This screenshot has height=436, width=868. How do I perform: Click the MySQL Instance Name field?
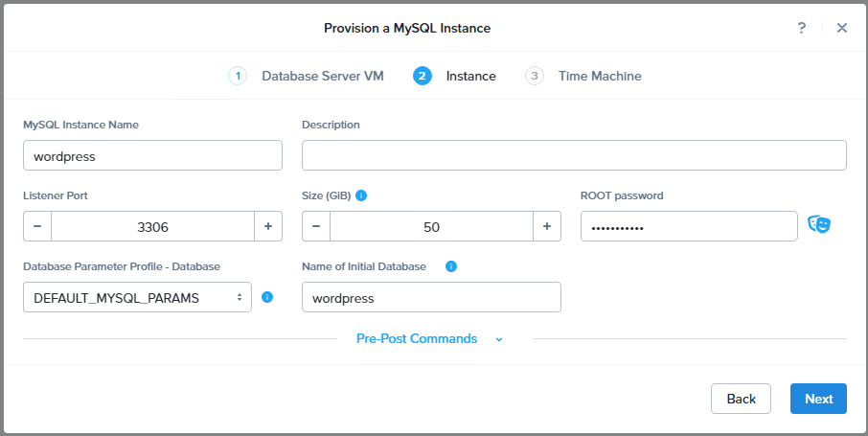[x=152, y=155]
